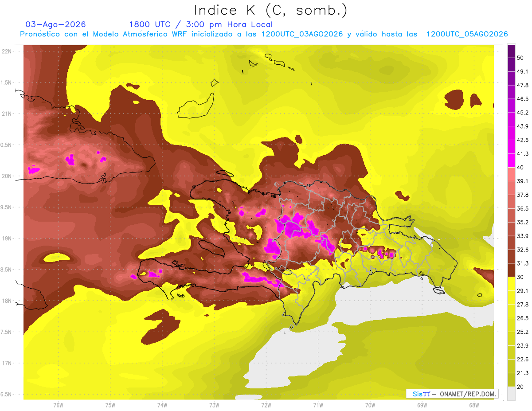
Task: Click the colorbar value '43.9'
Action: pos(523,126)
